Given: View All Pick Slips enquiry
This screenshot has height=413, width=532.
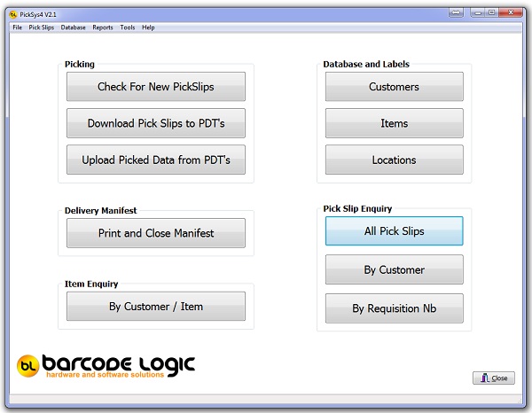Looking at the screenshot, I should [x=394, y=231].
